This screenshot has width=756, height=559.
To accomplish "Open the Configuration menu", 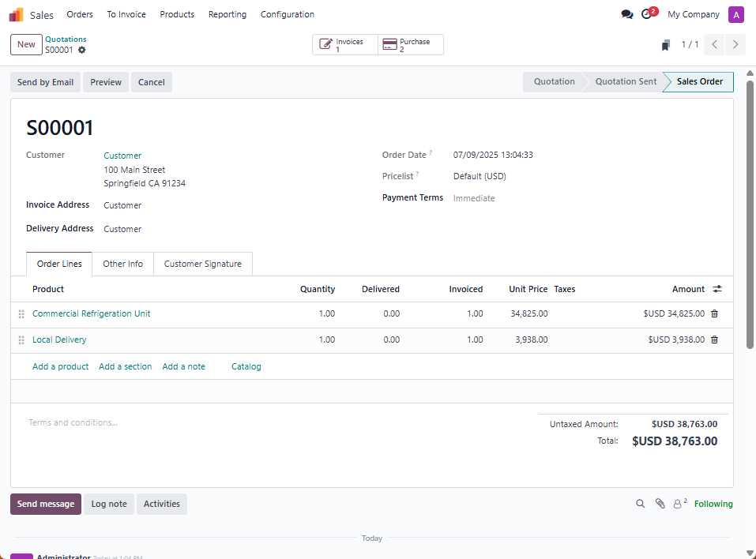I will pyautogui.click(x=287, y=14).
